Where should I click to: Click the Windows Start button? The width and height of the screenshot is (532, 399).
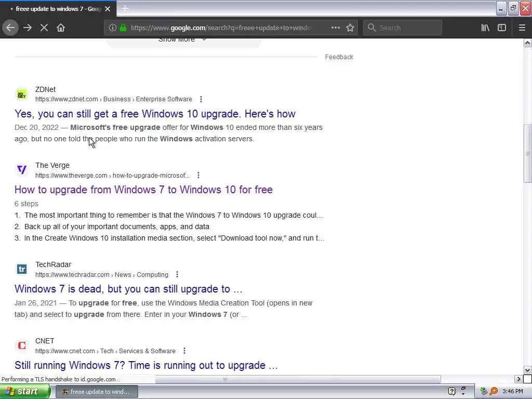[x=25, y=392]
